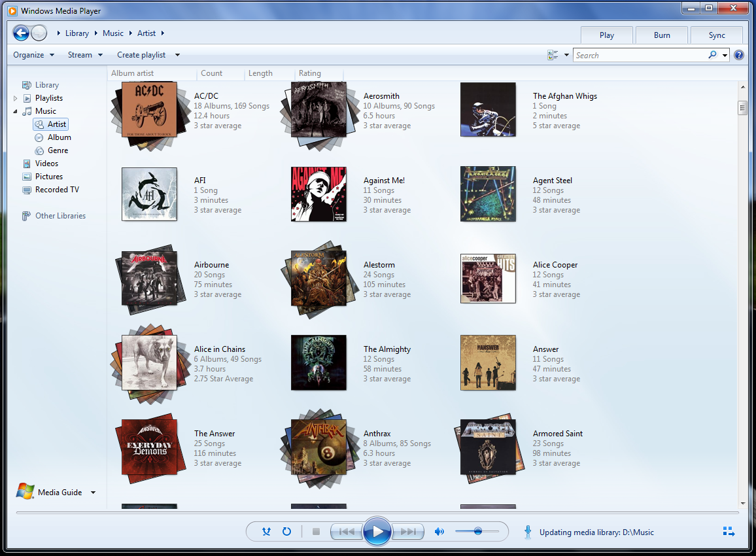
Task: Switch to the Play tab
Action: point(606,35)
